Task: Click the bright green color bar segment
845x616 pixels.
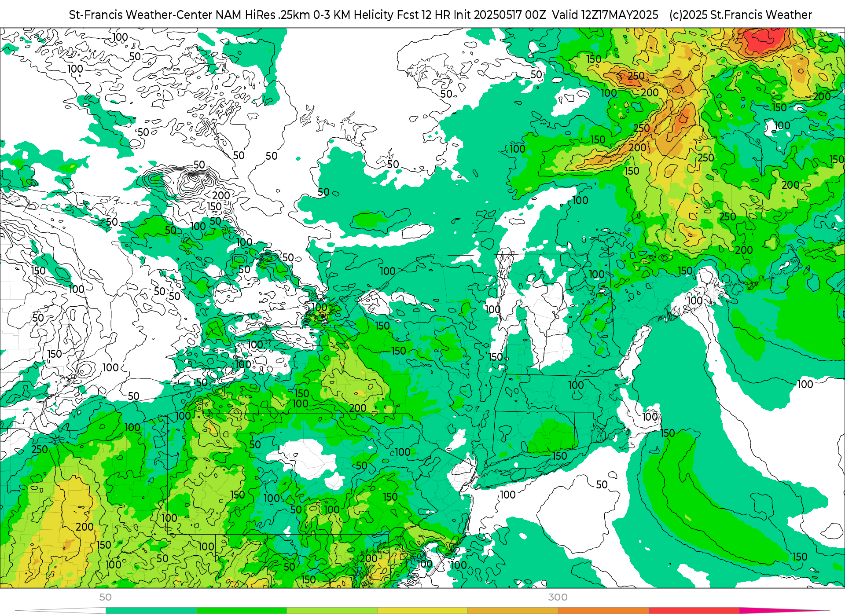Action: 242,611
